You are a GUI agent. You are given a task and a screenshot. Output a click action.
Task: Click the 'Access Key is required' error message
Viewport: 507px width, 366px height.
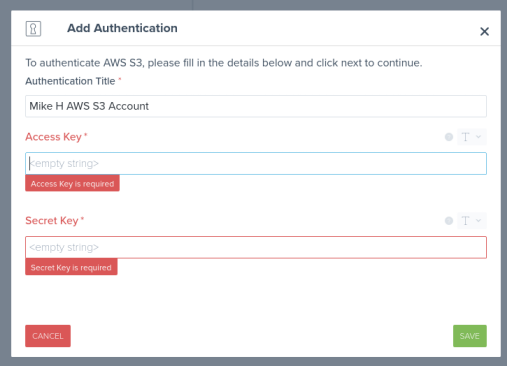click(72, 183)
